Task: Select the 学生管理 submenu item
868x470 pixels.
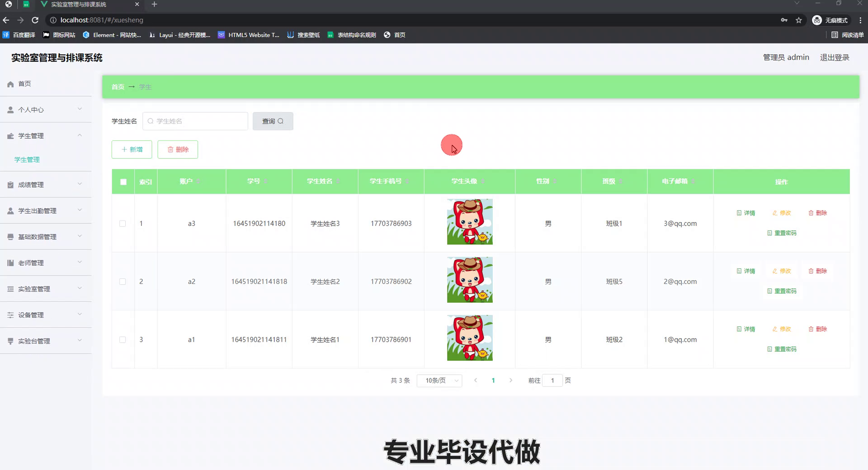Action: click(x=27, y=160)
